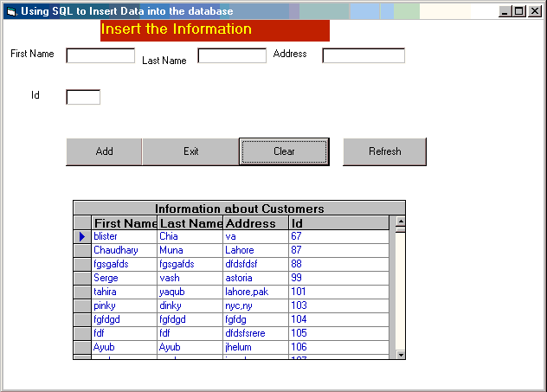Click the cell 'Muna'
The height and width of the screenshot is (392, 547).
[190, 250]
